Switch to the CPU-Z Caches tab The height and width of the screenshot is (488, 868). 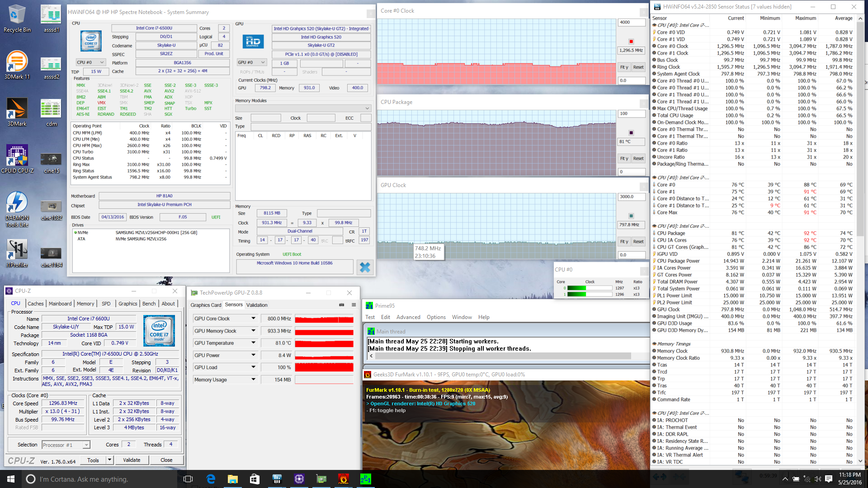36,304
